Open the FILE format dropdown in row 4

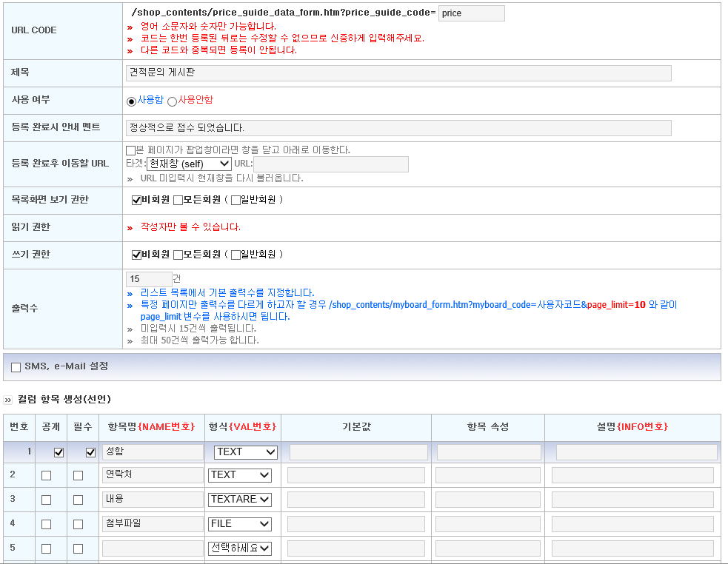coord(239,524)
